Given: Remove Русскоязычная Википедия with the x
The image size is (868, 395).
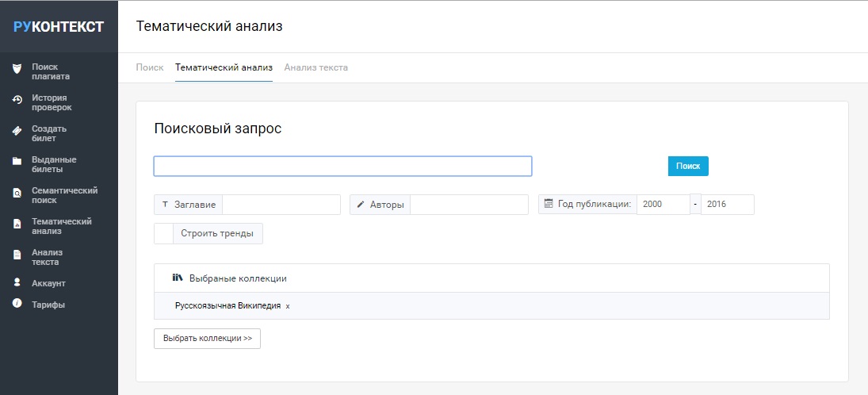Looking at the screenshot, I should click(288, 306).
